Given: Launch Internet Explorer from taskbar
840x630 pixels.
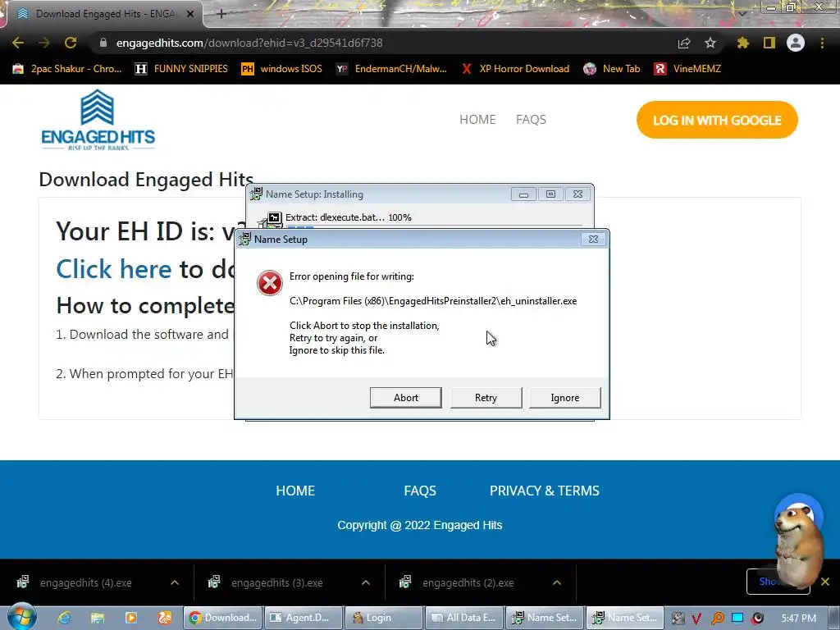Looking at the screenshot, I should [x=64, y=618].
